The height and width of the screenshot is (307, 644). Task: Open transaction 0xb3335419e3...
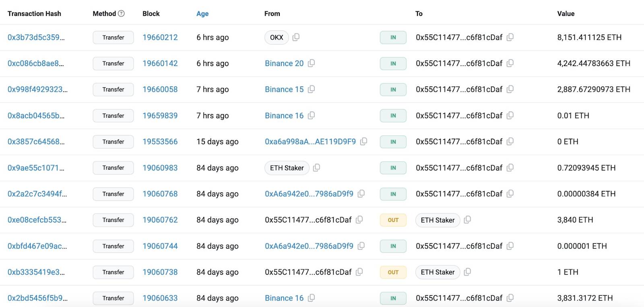36,272
